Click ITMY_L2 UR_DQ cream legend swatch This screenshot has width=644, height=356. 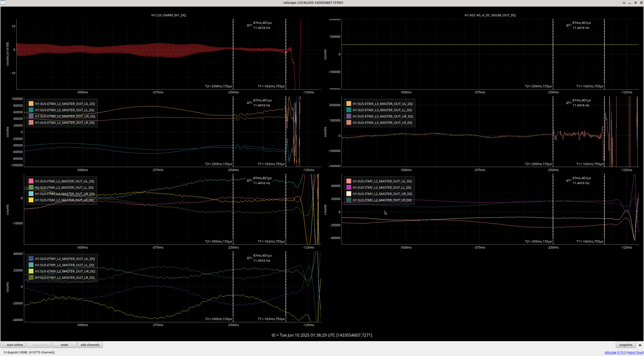[349, 194]
